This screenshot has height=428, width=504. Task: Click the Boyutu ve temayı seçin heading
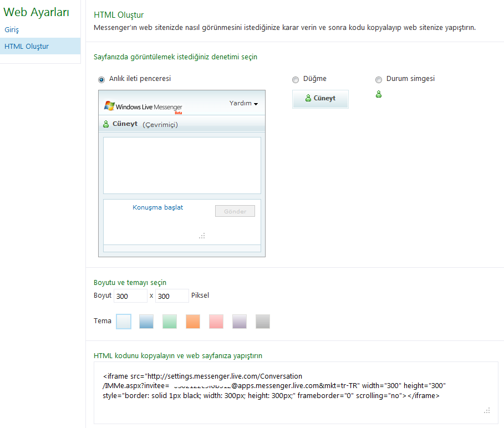(130, 282)
